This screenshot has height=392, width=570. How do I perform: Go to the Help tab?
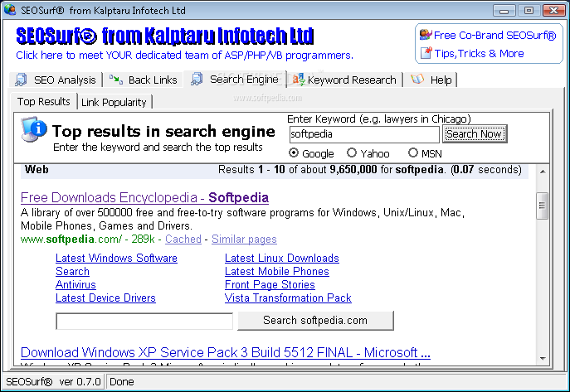(x=431, y=80)
